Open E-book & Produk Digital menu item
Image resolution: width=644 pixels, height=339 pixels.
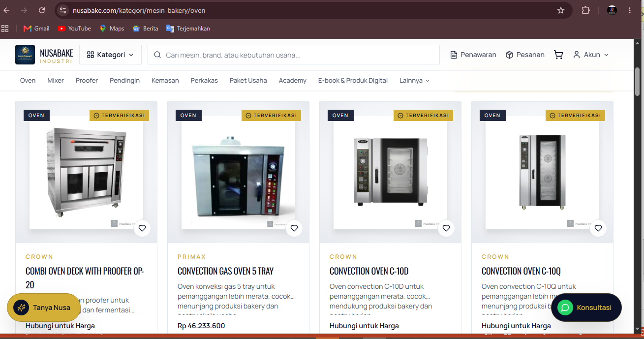coord(353,80)
